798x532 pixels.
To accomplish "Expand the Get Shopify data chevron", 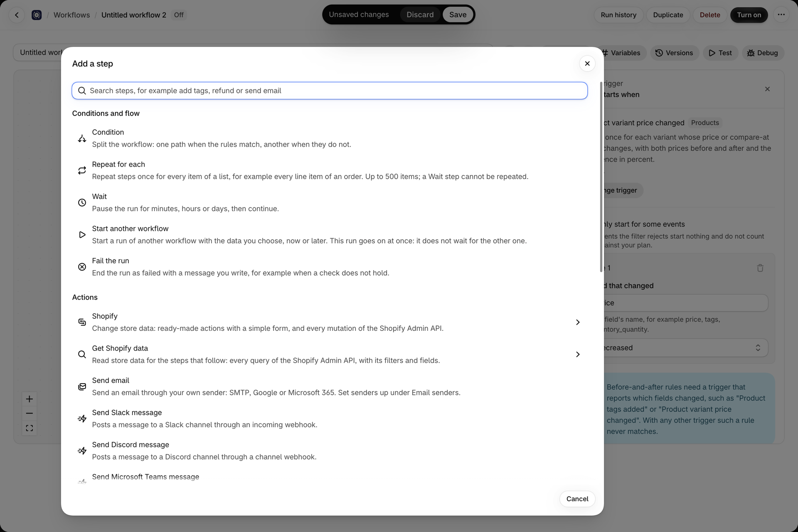I will tap(578, 354).
